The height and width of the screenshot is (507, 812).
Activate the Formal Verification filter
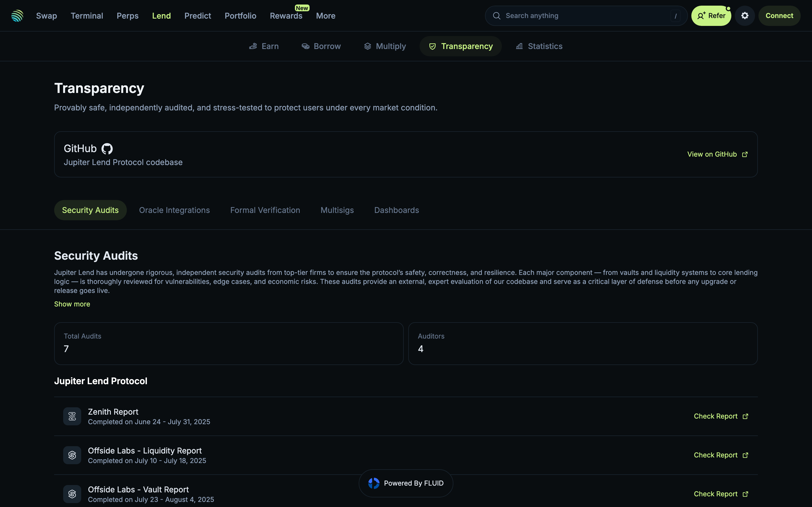click(x=265, y=210)
